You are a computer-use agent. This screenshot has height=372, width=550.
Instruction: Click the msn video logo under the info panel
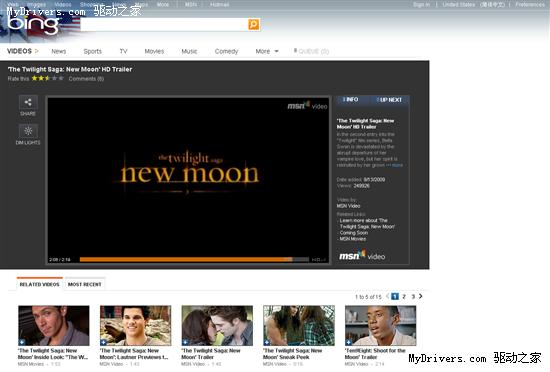[362, 255]
